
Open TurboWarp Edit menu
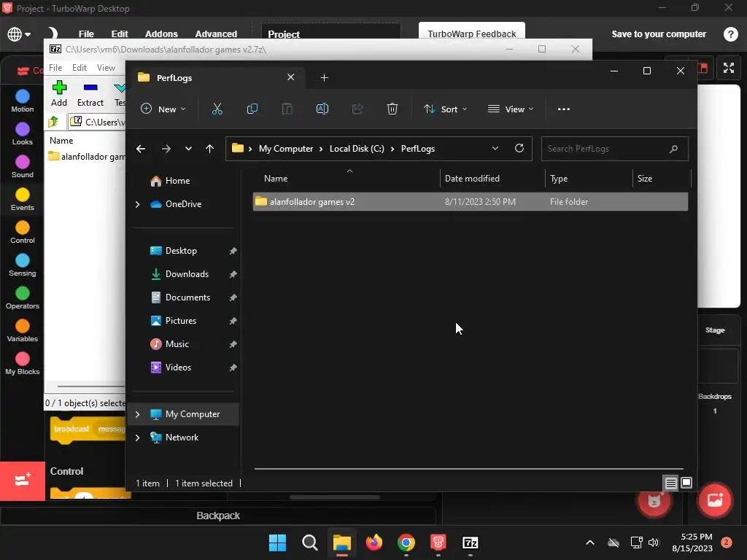120,34
